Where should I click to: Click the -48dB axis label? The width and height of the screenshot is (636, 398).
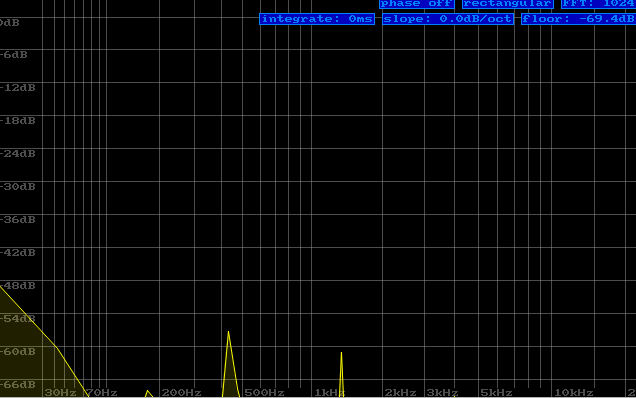[x=17, y=286]
